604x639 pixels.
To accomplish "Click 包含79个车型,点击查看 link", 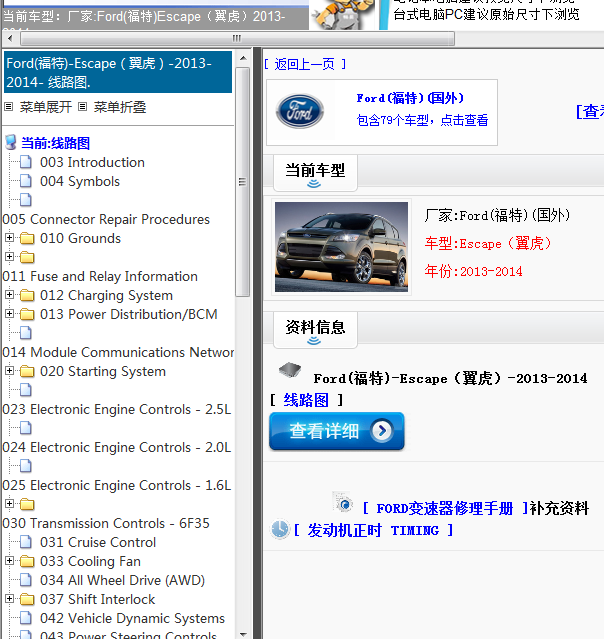I will [x=422, y=120].
